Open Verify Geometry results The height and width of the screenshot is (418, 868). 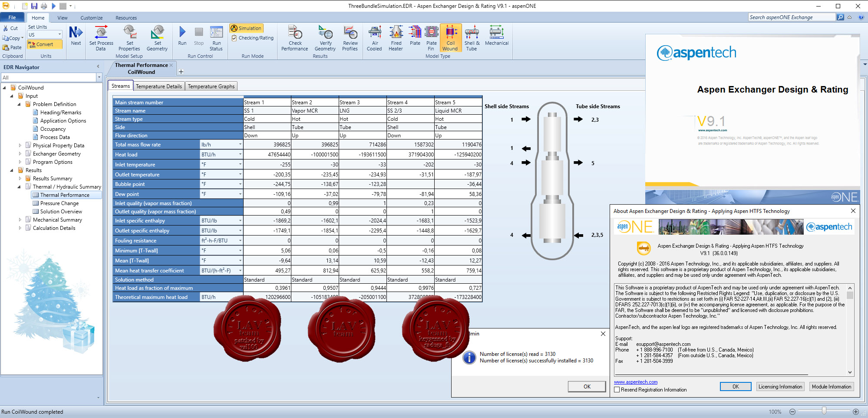pyautogui.click(x=325, y=38)
